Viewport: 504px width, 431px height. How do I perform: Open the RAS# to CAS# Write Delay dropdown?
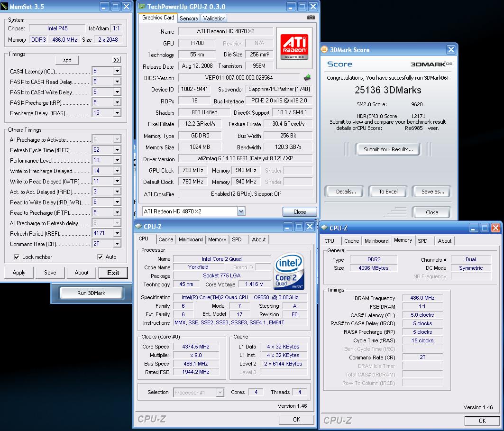pos(117,92)
